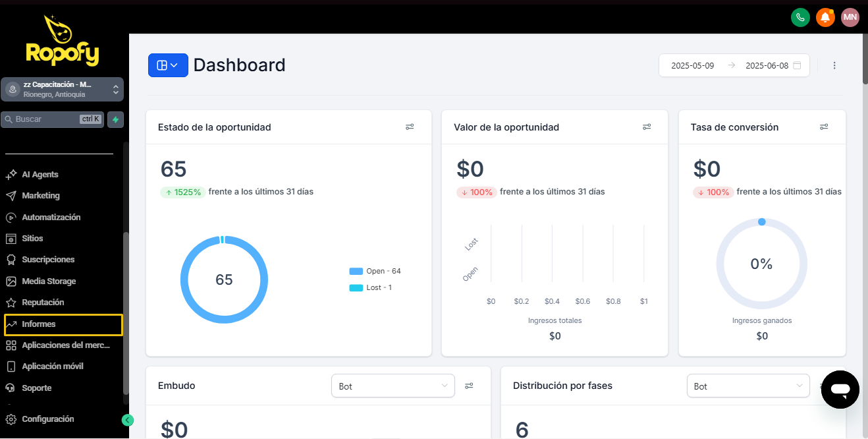Click the start date 2025-05-09

pyautogui.click(x=693, y=66)
